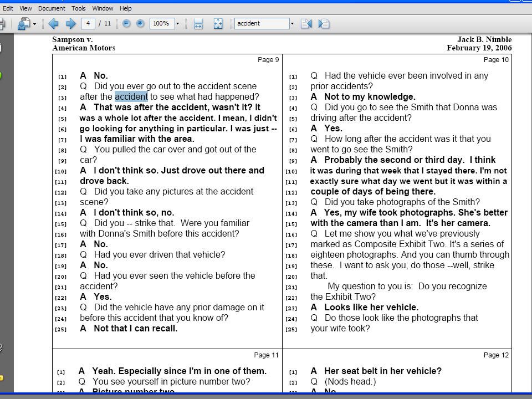Screen dimensions: 532x399
Task: Open the View menu
Action: click(x=25, y=8)
